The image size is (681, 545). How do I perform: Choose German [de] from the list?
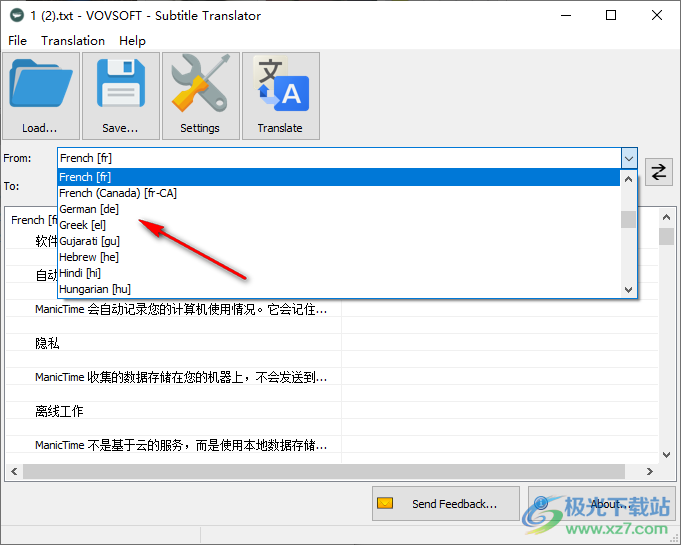[x=339, y=209]
